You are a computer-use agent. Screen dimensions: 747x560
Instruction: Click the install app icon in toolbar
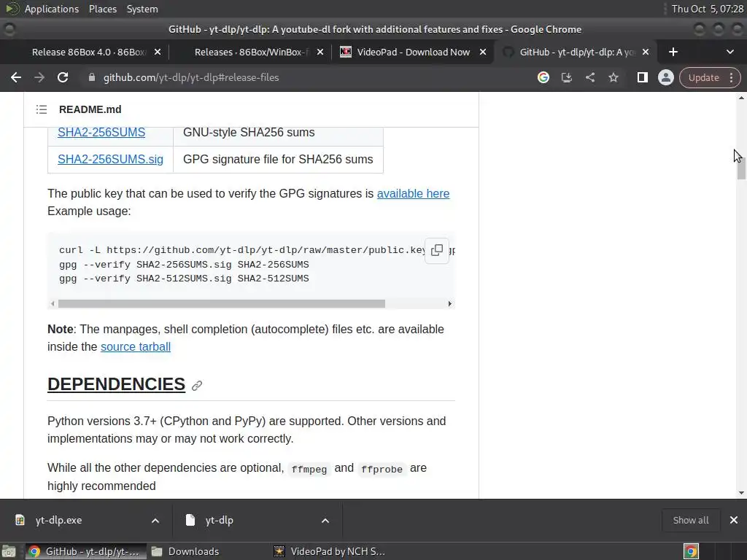pos(566,77)
